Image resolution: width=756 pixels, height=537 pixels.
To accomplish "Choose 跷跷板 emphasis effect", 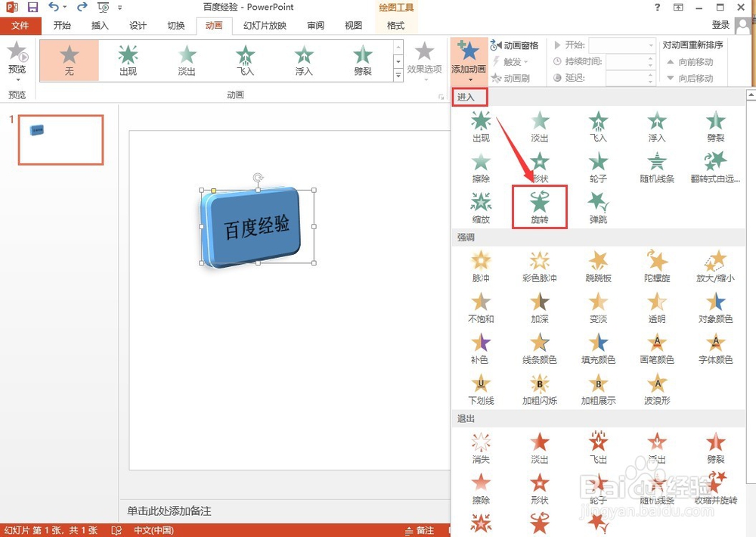I will (598, 267).
